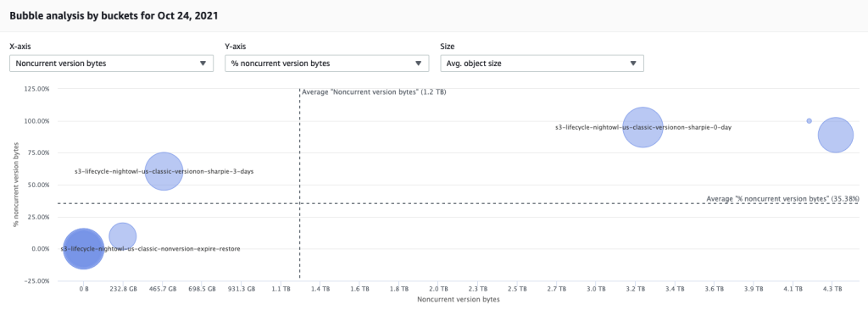Click the 1.8 TB X-axis tick label
868x321 pixels.
tap(399, 290)
